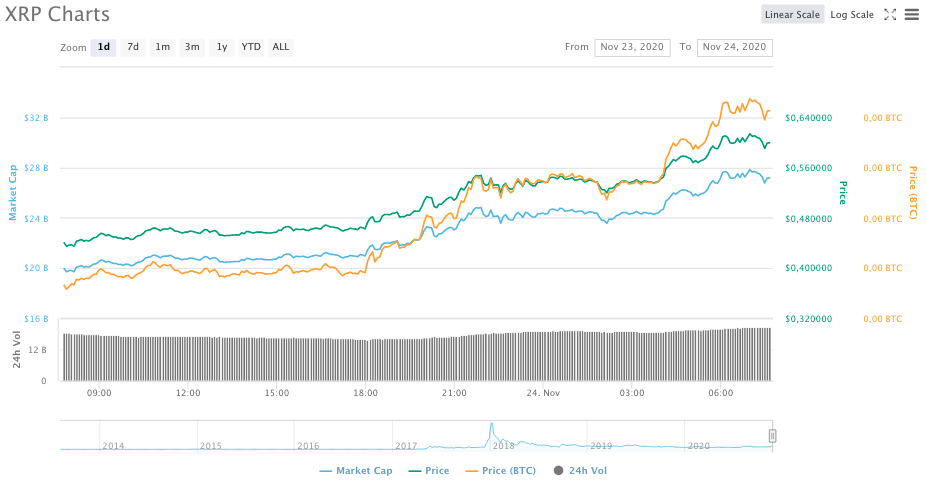The height and width of the screenshot is (482, 926).
Task: Click the $0,320000 price axis label
Action: (808, 319)
